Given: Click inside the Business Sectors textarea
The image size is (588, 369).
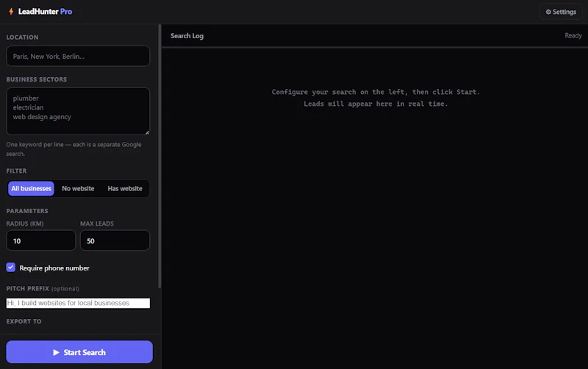Looking at the screenshot, I should coord(78,111).
